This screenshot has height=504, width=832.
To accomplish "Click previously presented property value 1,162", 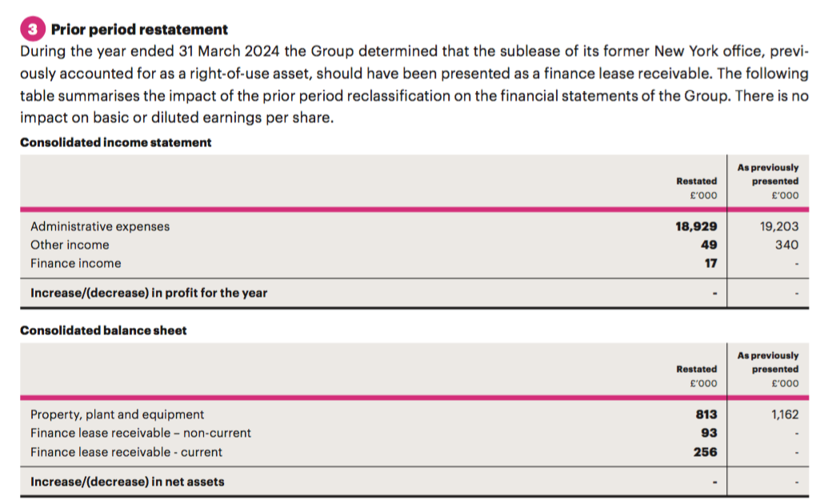I will [785, 414].
